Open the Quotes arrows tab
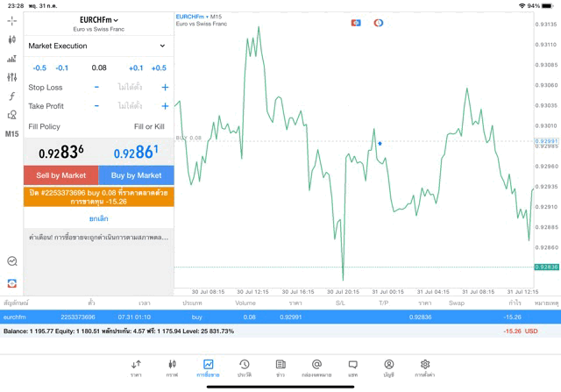The image size is (561, 392). [x=136, y=368]
